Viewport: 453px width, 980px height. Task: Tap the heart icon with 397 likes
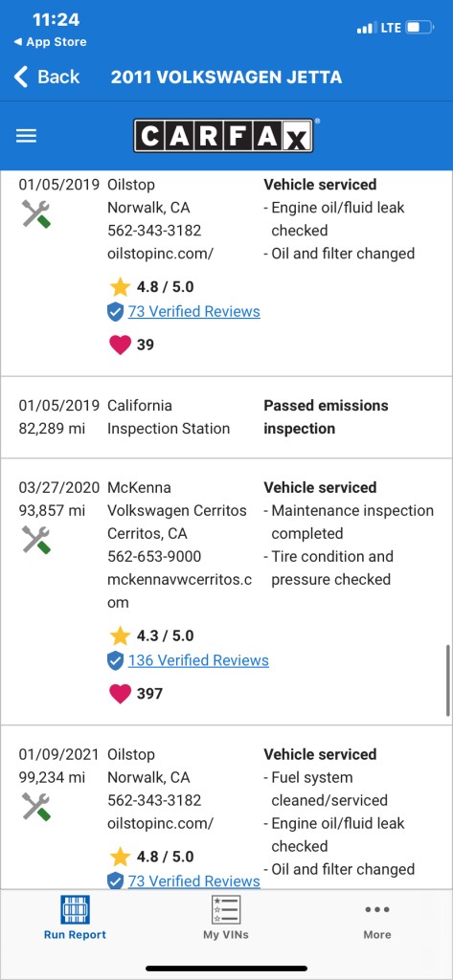(x=120, y=693)
